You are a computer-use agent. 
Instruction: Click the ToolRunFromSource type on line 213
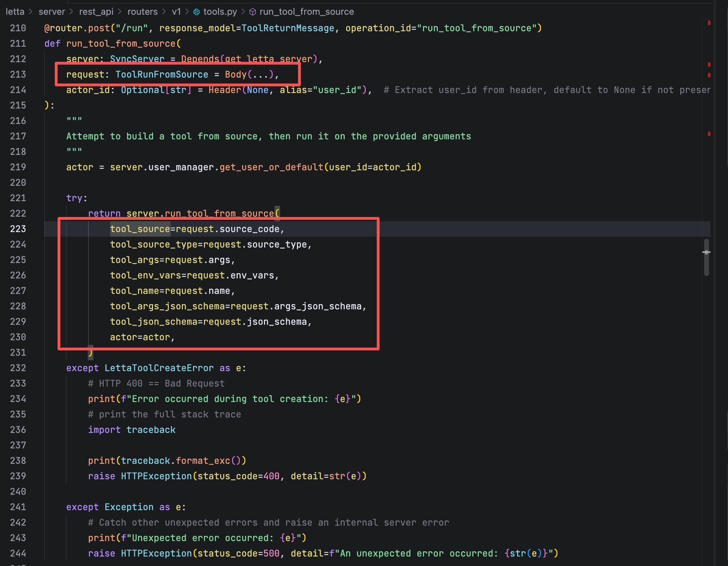pos(162,74)
